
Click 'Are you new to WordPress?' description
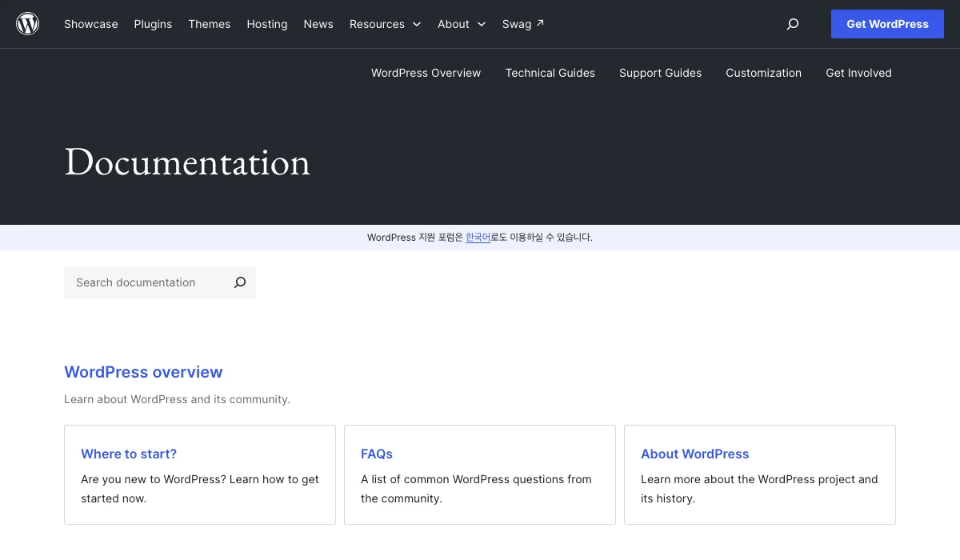[200, 489]
